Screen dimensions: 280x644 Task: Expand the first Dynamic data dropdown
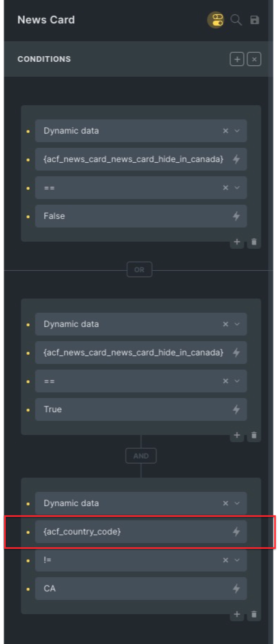click(x=237, y=131)
